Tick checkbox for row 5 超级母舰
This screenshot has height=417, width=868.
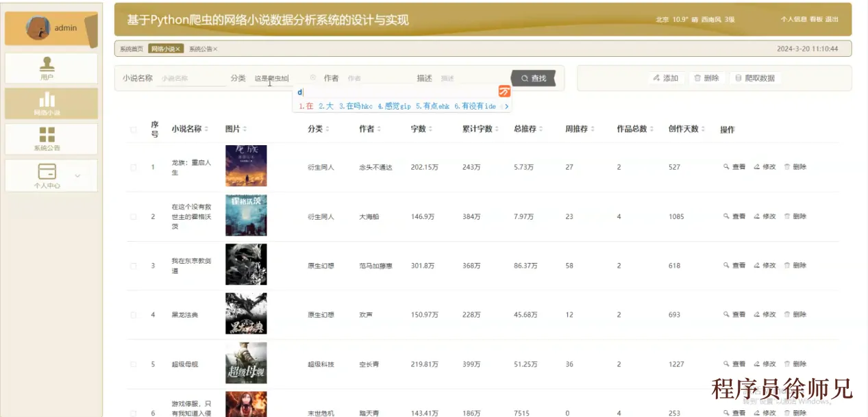click(x=134, y=364)
